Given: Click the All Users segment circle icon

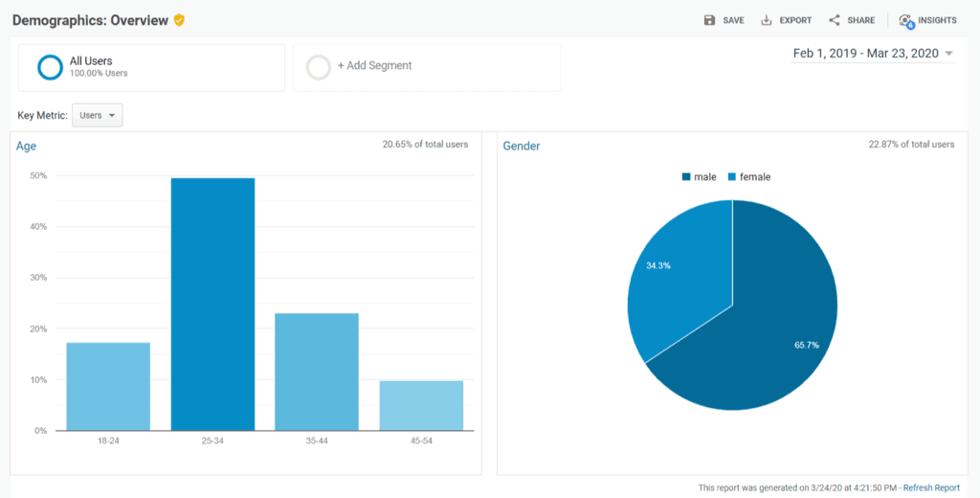Looking at the screenshot, I should point(50,67).
